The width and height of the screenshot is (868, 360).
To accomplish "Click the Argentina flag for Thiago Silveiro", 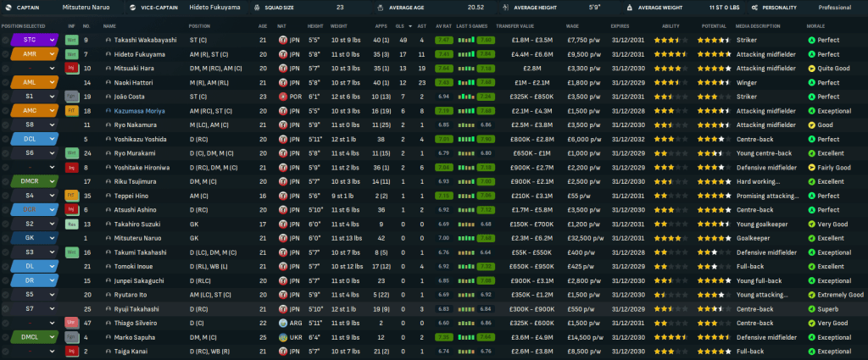I will pyautogui.click(x=281, y=323).
